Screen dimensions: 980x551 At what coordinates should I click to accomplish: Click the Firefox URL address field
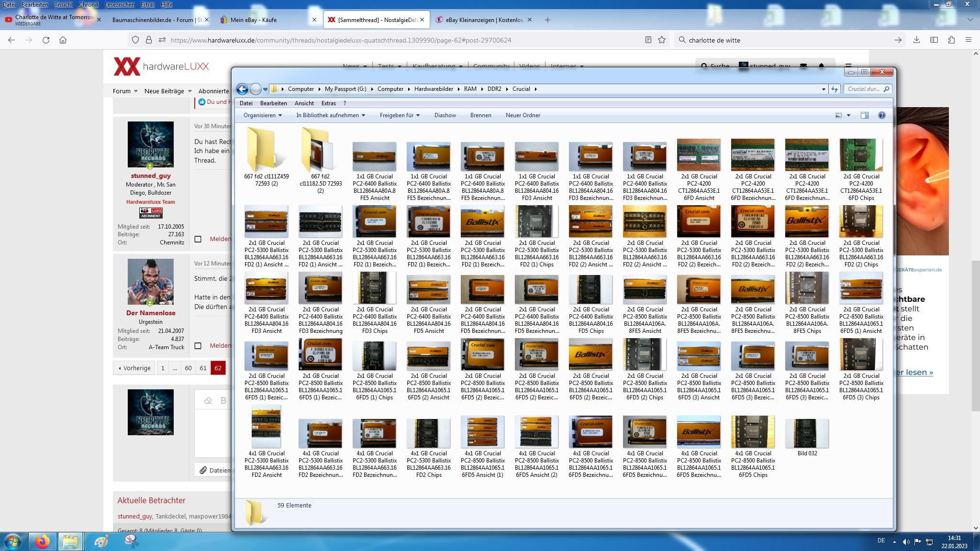[402, 40]
